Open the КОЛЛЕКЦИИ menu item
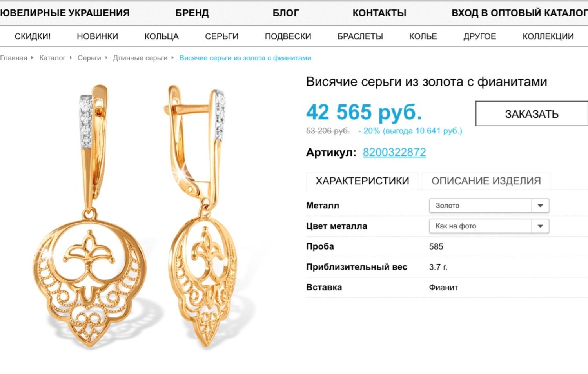Image resolution: width=588 pixels, height=374 pixels. click(x=548, y=36)
